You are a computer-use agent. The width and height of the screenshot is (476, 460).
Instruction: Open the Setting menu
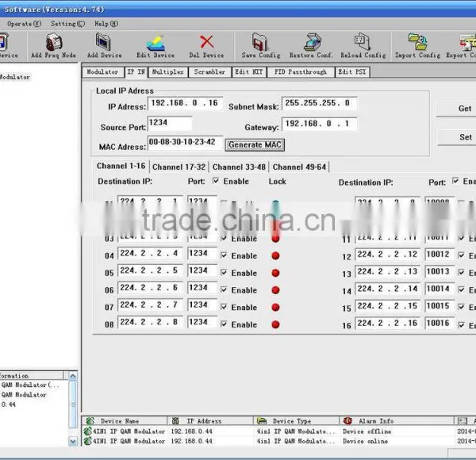coord(67,24)
